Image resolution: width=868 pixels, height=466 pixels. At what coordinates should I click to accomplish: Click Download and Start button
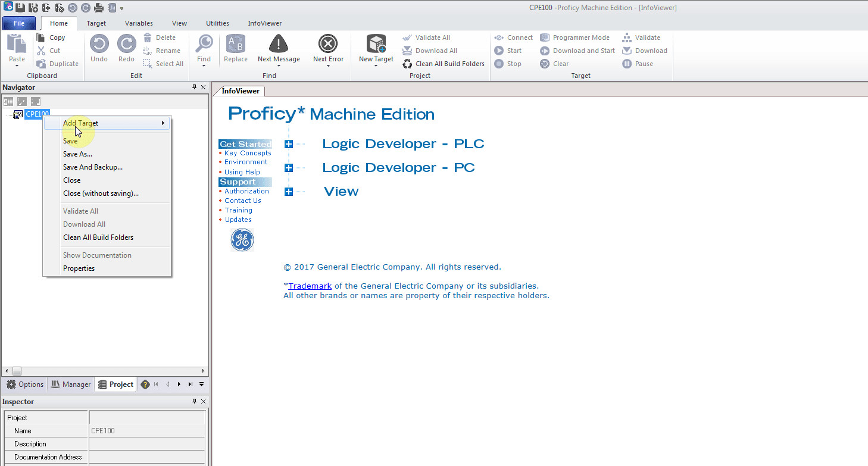577,51
